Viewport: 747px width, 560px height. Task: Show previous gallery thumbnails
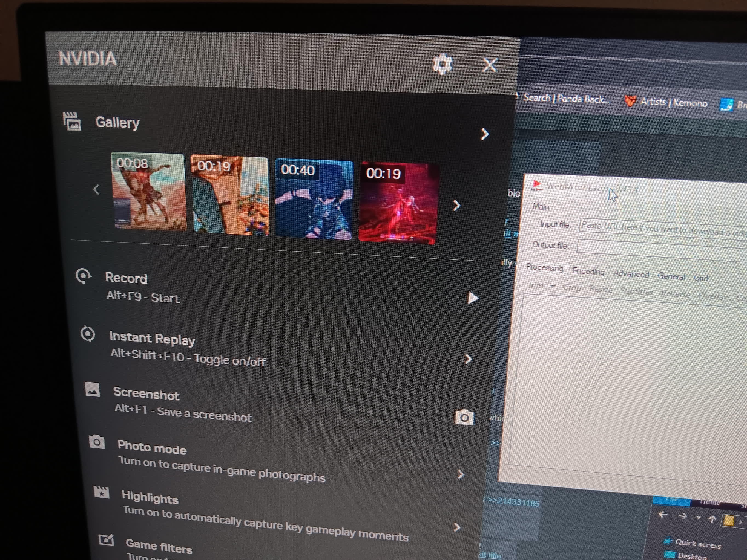click(x=96, y=189)
